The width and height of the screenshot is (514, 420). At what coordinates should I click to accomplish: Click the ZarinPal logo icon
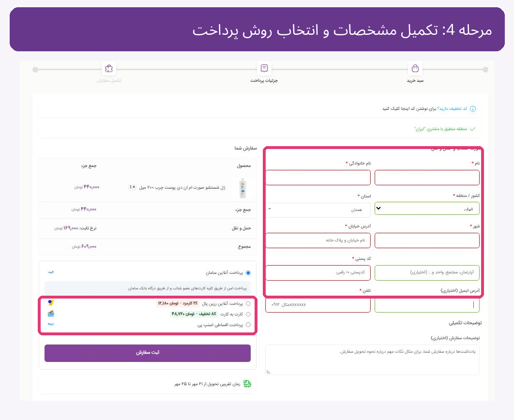click(x=50, y=303)
